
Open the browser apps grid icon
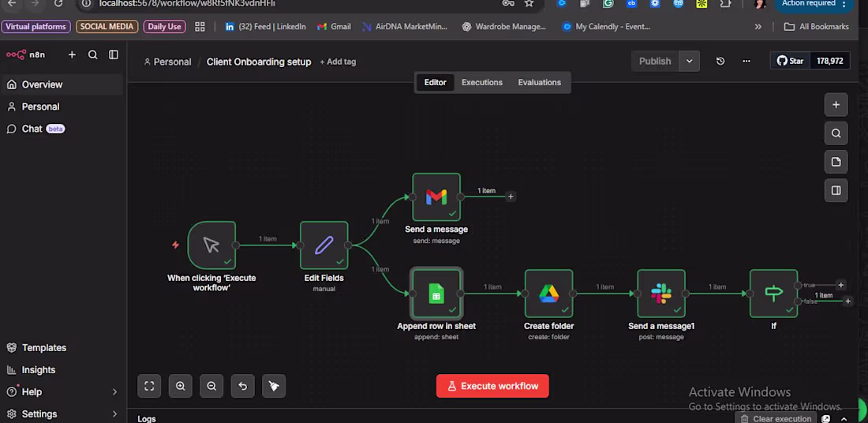click(200, 27)
